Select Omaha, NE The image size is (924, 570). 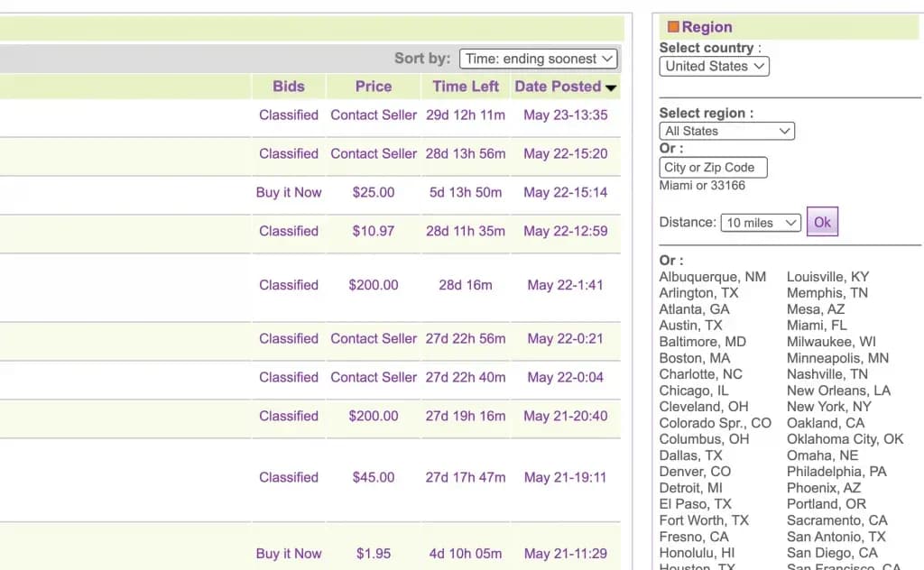pyautogui.click(x=822, y=455)
